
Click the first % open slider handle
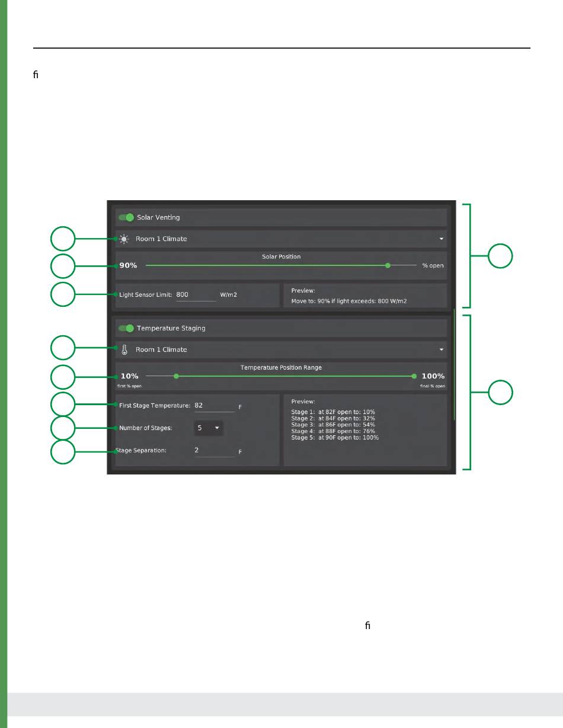click(x=176, y=376)
